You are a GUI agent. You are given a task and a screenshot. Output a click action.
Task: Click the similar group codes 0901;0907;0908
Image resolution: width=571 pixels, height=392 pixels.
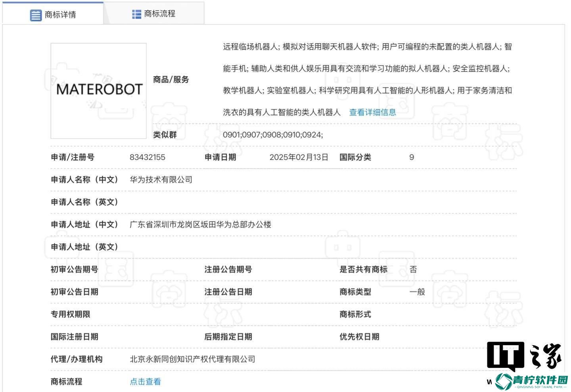click(272, 135)
